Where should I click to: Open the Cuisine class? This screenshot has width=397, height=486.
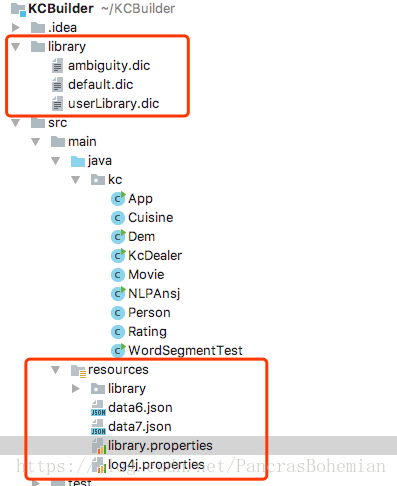point(151,218)
